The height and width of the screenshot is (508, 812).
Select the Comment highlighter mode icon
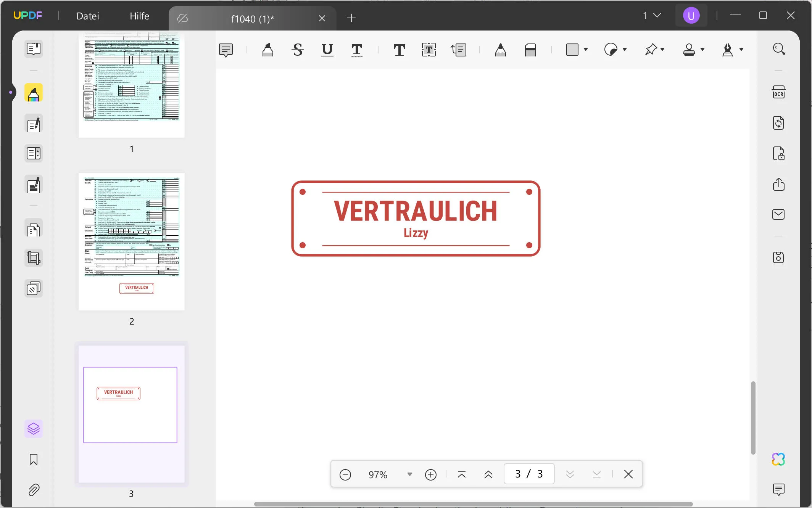(34, 93)
